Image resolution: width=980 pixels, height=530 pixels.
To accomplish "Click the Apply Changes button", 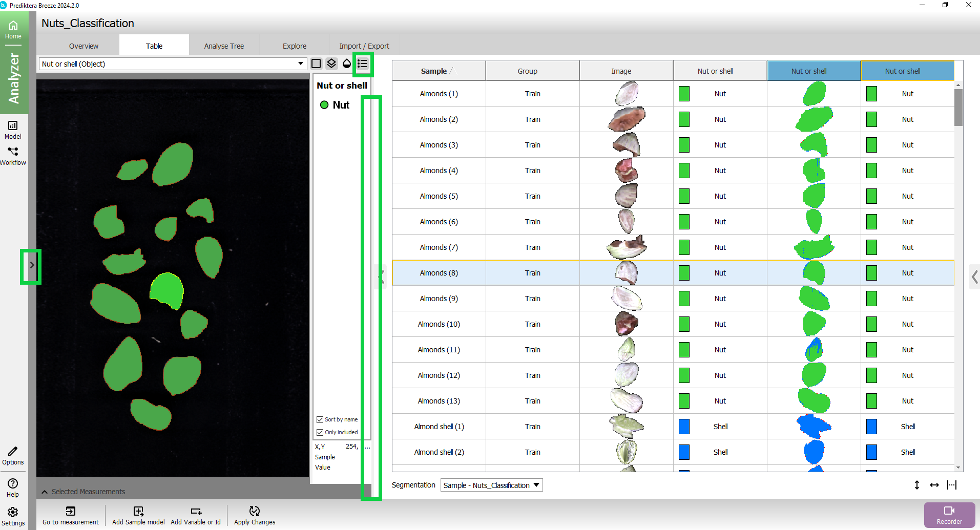I will [x=255, y=515].
